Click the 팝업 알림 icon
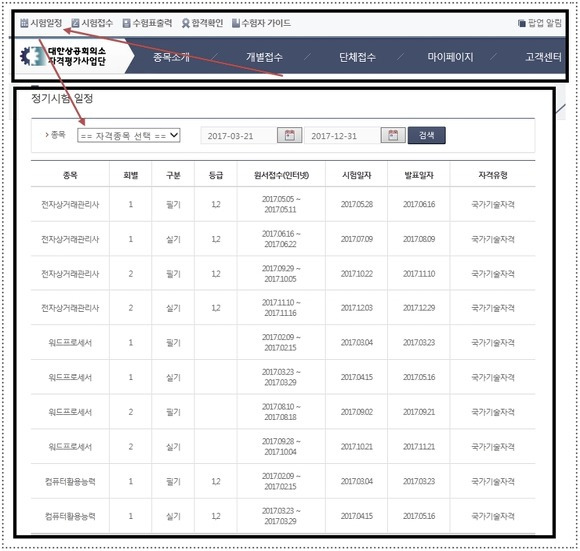Viewport: 580px width, 551px height. 522,23
